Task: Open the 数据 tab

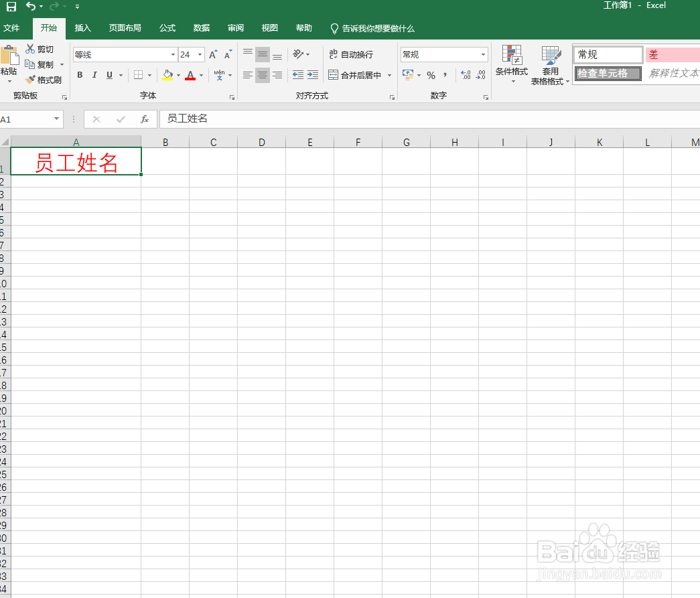Action: (x=202, y=28)
